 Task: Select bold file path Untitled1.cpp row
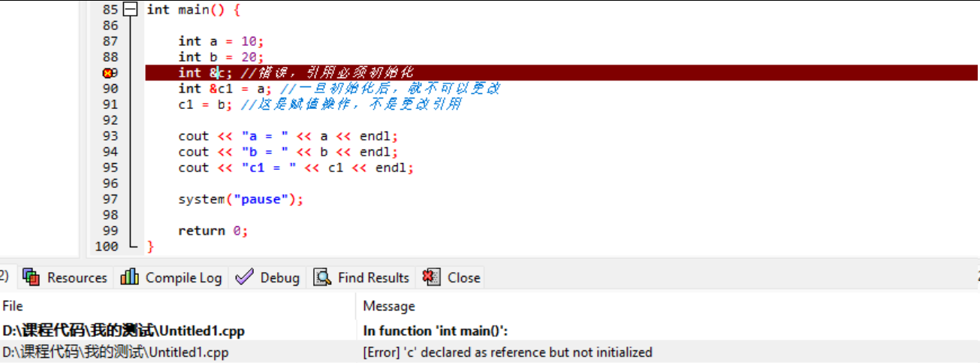tap(123, 331)
